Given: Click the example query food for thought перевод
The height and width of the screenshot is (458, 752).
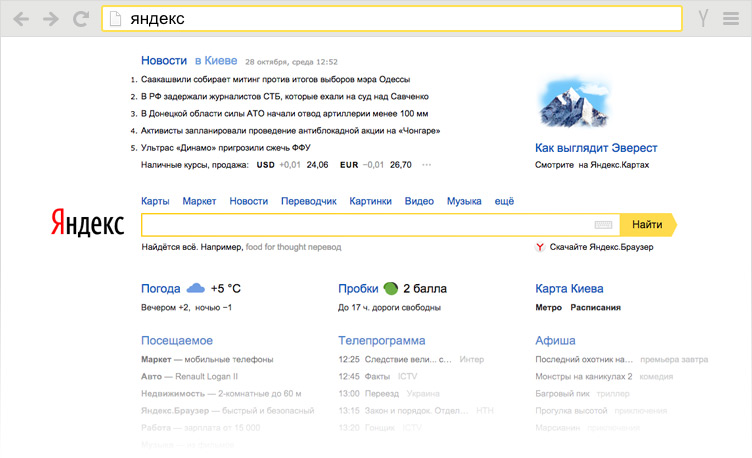Looking at the screenshot, I should click(x=294, y=247).
